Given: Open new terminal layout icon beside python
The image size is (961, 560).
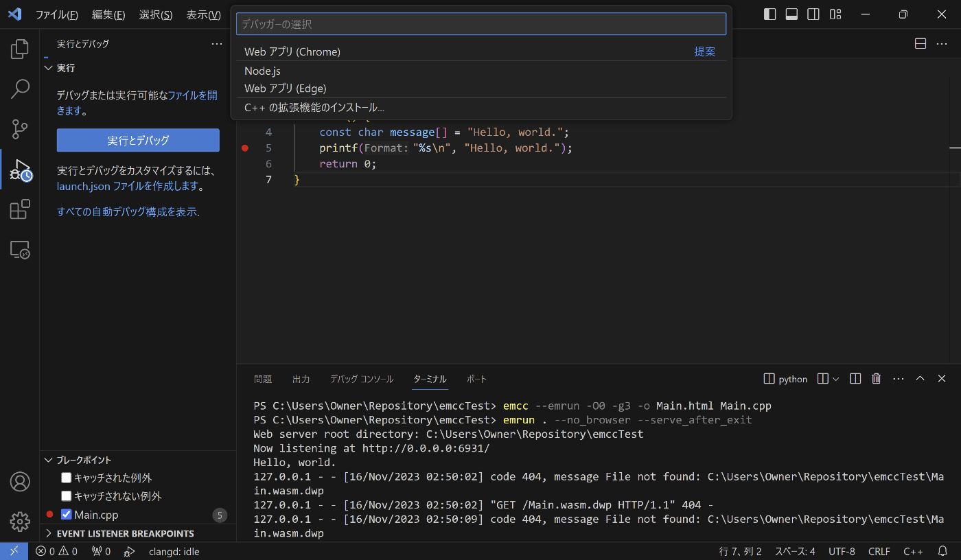Looking at the screenshot, I should tap(823, 379).
